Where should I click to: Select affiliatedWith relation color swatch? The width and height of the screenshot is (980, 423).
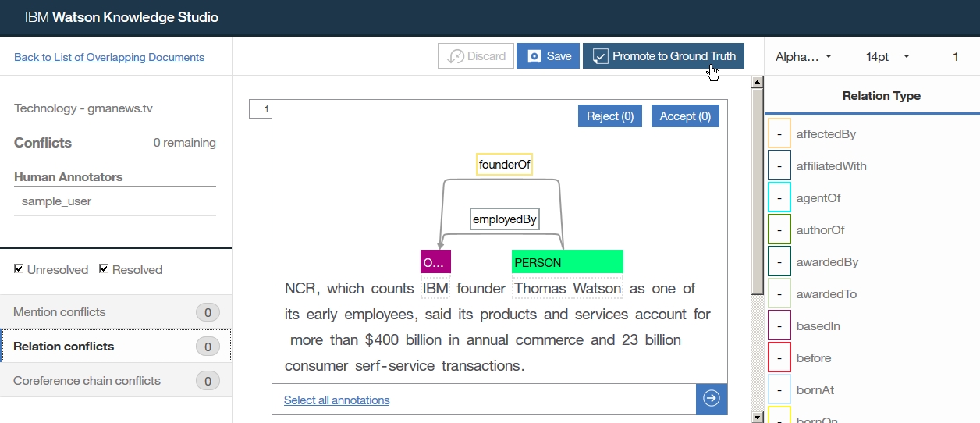point(779,165)
